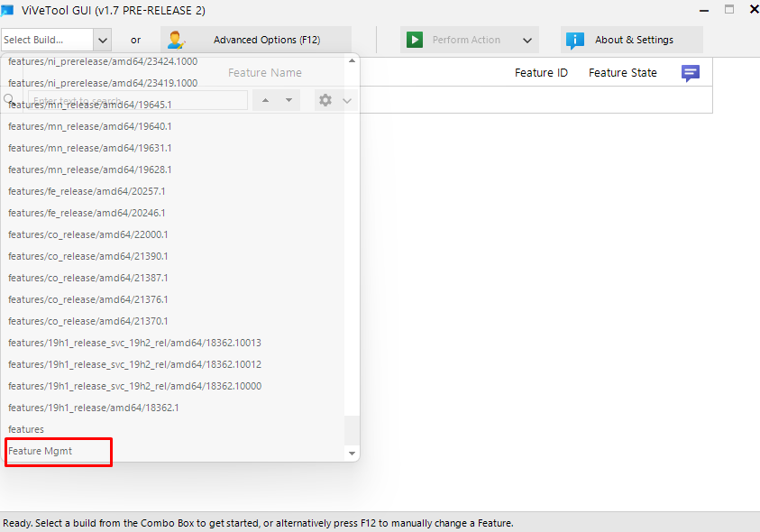
Task: Click the blue About info icon
Action: [575, 41]
